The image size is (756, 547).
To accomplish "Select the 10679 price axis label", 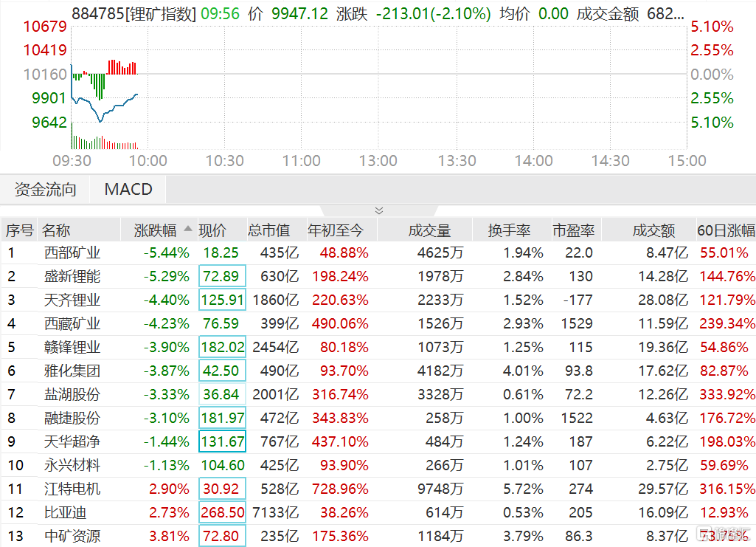I will coord(45,27).
